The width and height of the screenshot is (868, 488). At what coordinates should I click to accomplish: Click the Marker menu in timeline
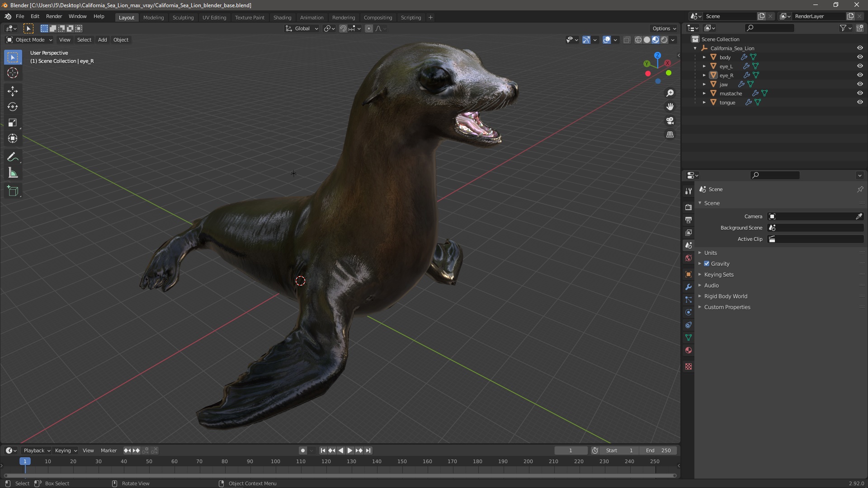pyautogui.click(x=108, y=450)
